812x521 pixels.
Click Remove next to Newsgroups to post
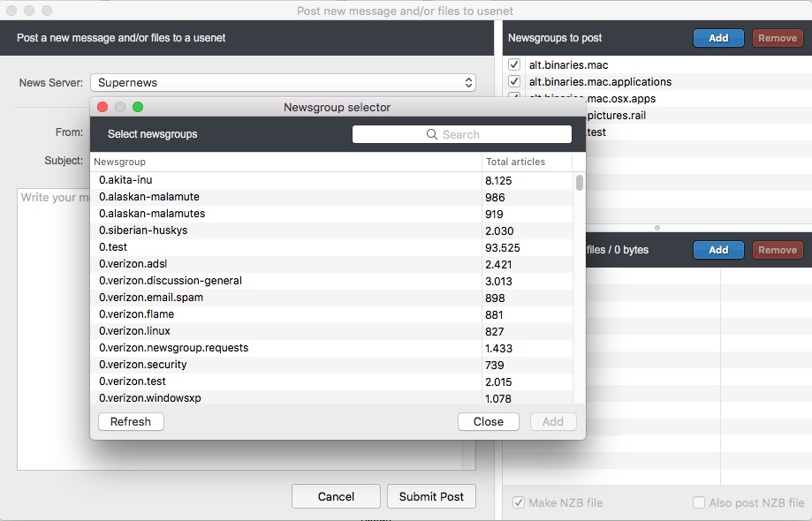(x=778, y=38)
